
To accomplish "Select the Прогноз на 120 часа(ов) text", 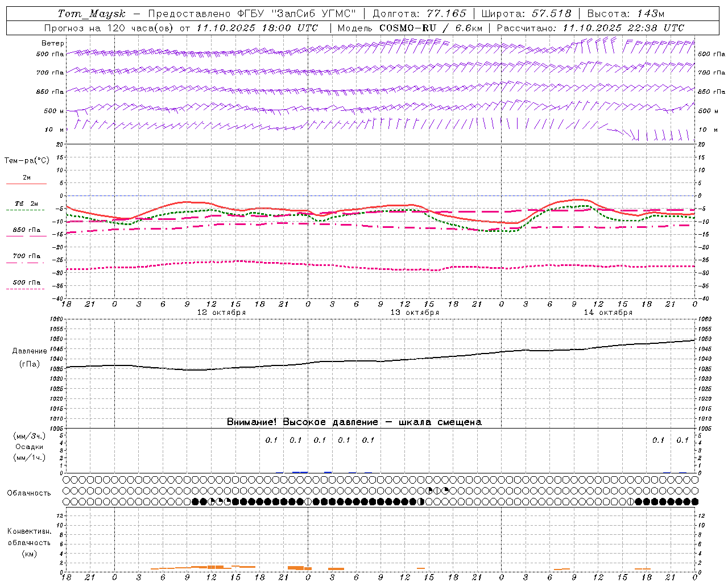I will tap(110, 28).
